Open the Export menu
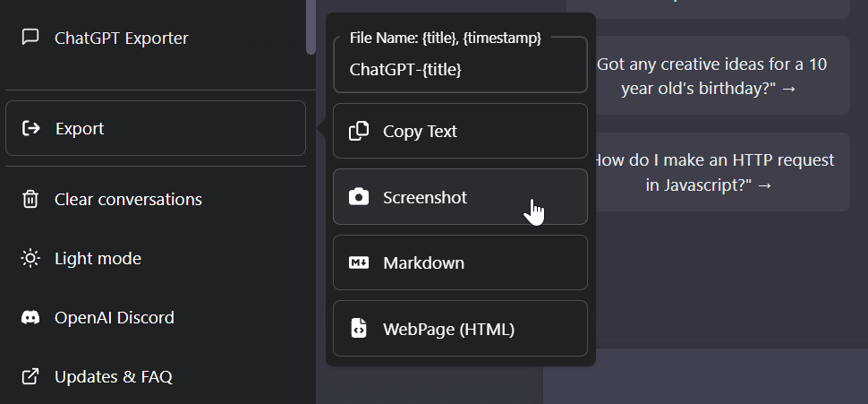The width and height of the screenshot is (868, 404). (x=156, y=128)
